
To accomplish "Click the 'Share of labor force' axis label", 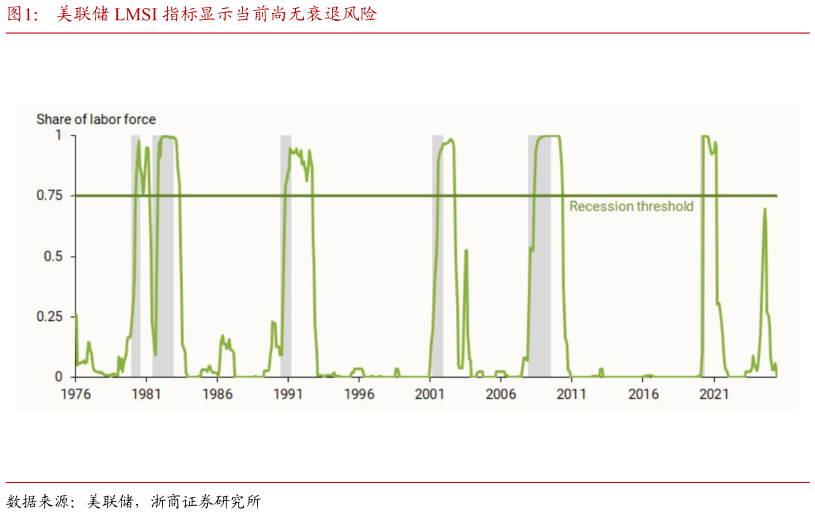I will [96, 119].
